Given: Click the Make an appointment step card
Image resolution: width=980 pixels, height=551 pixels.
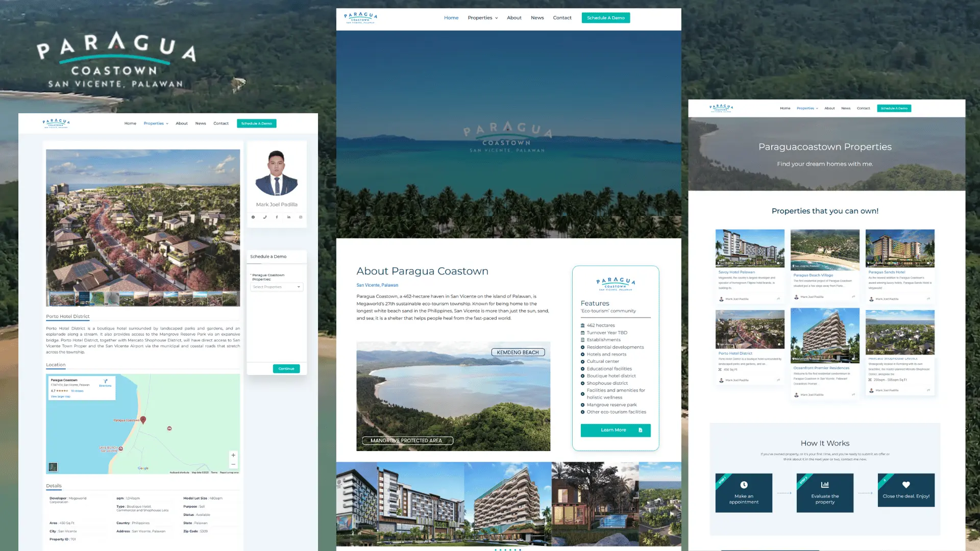Looking at the screenshot, I should point(744,493).
